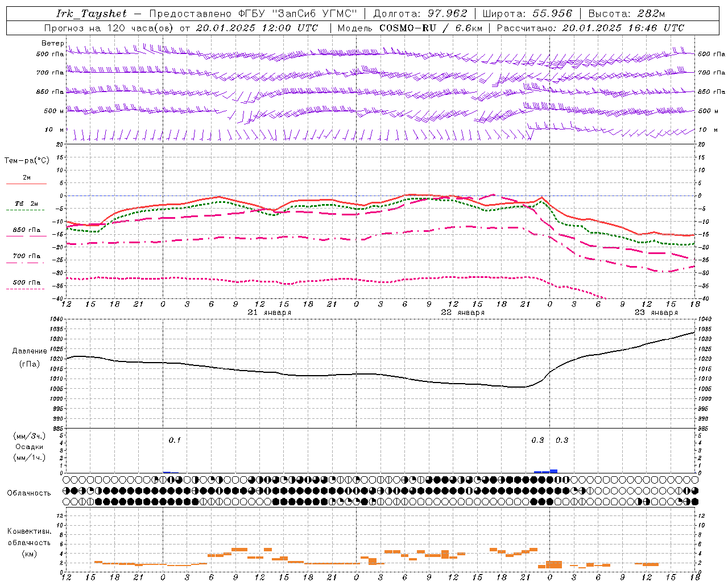728x582 pixels.
Task: Click the Td 2м dew point legend entry
Action: coord(26,203)
